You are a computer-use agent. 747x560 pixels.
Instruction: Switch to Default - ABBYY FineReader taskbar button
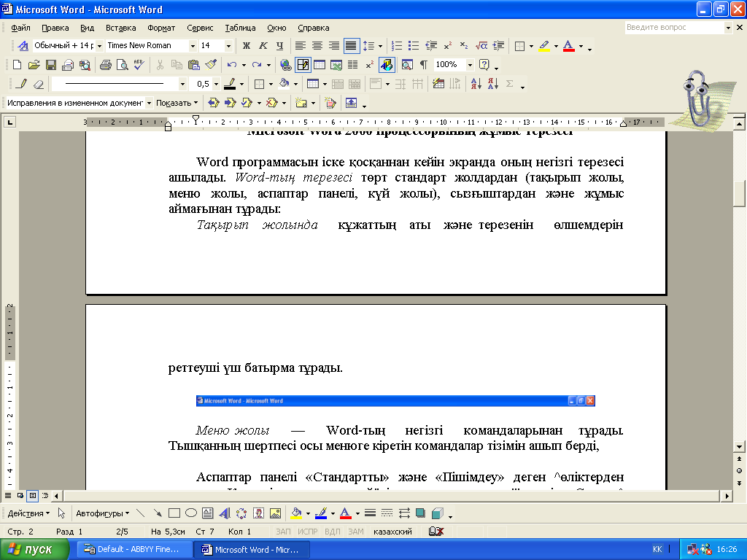point(134,549)
